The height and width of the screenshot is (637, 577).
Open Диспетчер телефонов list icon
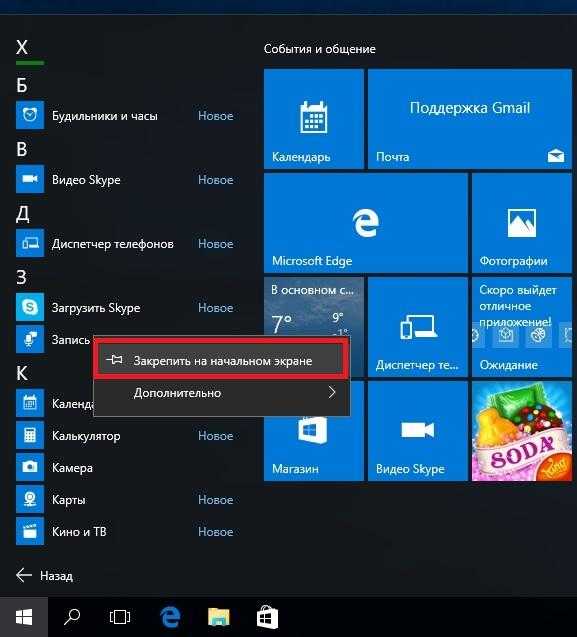pos(30,243)
